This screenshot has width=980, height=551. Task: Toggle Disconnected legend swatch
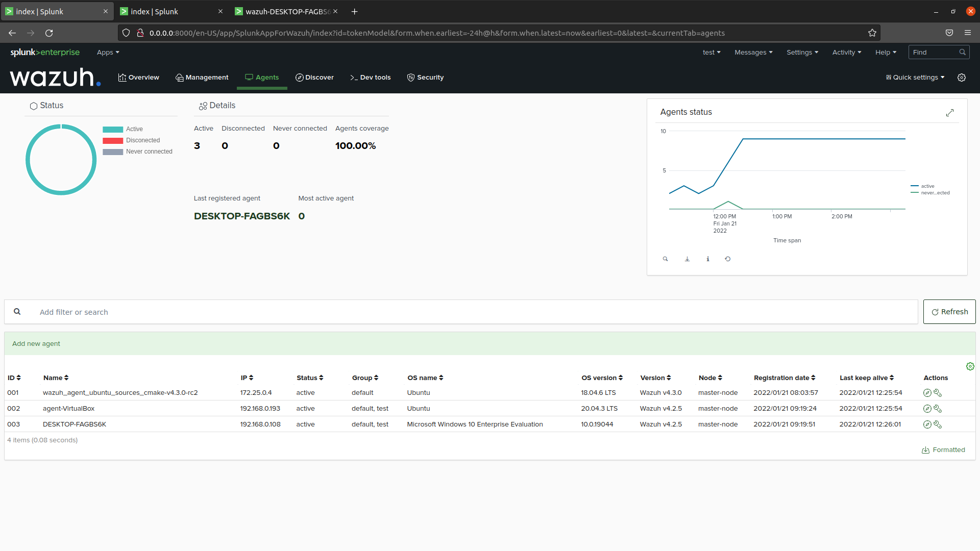coord(113,141)
